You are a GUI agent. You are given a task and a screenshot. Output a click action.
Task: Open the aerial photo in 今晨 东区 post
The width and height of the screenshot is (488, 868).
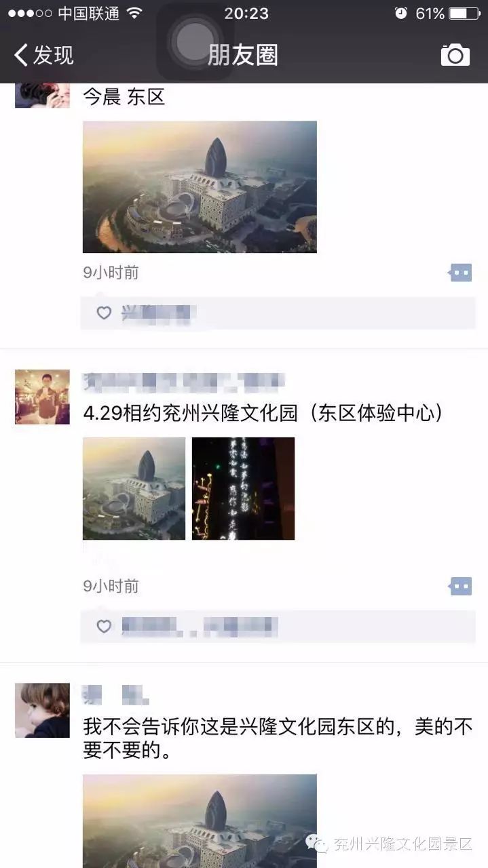tap(200, 186)
